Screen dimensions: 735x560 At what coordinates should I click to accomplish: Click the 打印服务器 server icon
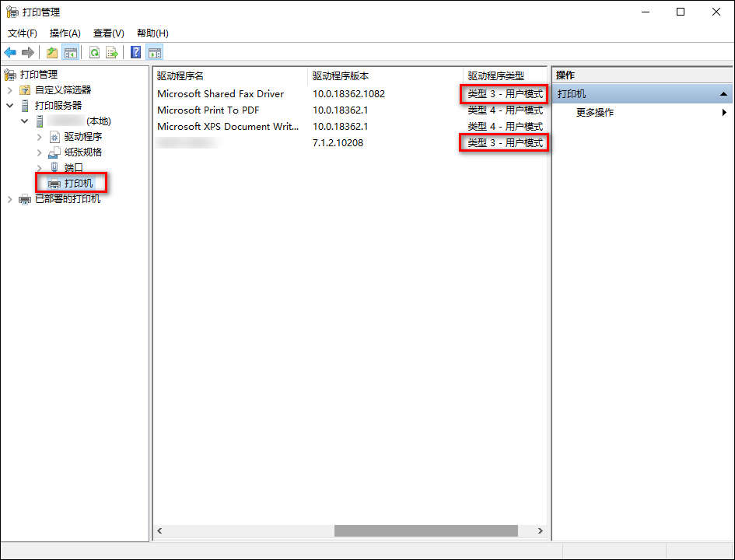click(25, 106)
